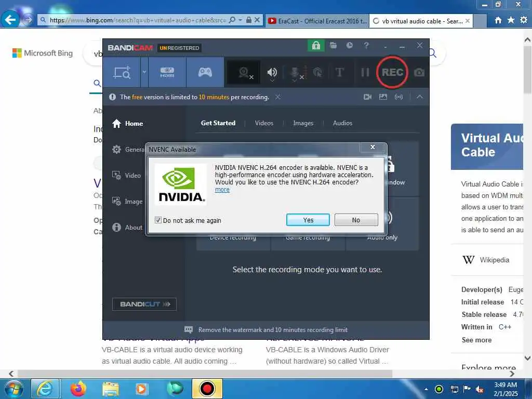Select game recording mode gamepad icon

(x=205, y=72)
